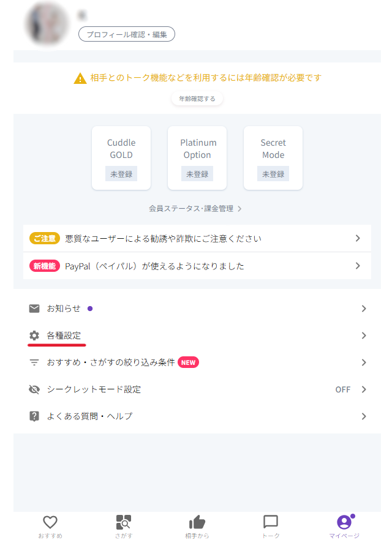The height and width of the screenshot is (540, 392).
Task: Click the 年齢確認する button
Action: tap(197, 99)
